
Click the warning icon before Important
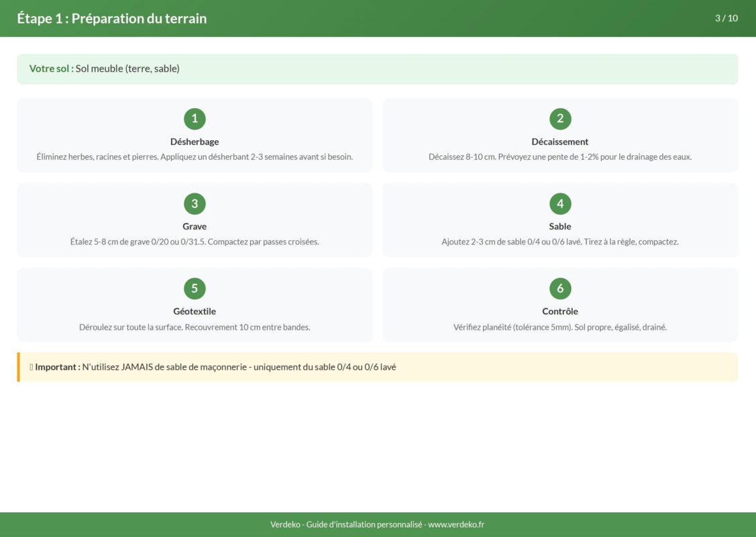coord(31,367)
